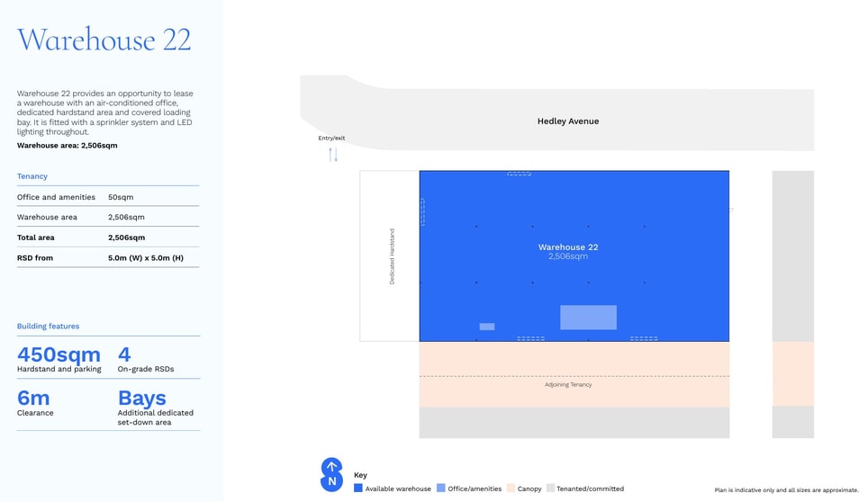Click the Available warehouse blue key swatch
Viewport: 868px width, 502px height.
point(358,489)
